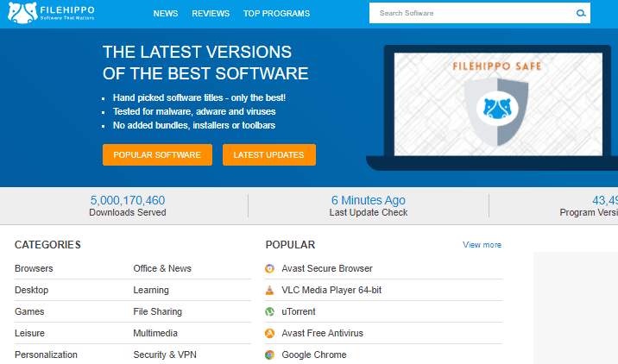Click the Latest Versions headline text
Screen dimensions: 618x364
[205, 63]
